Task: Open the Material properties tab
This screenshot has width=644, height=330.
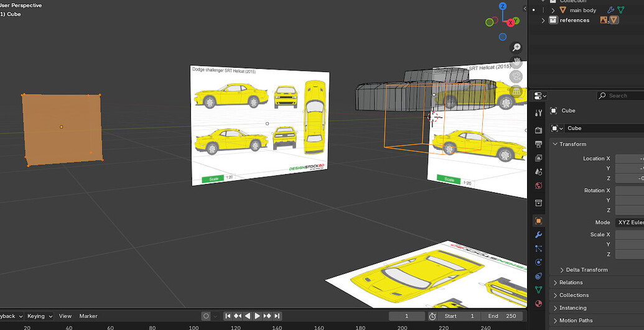Action: click(x=538, y=304)
